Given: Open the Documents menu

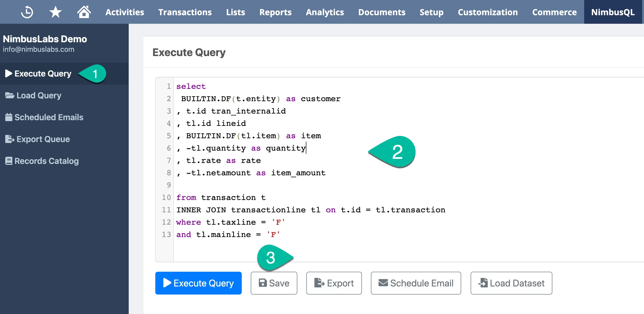Looking at the screenshot, I should click(382, 12).
